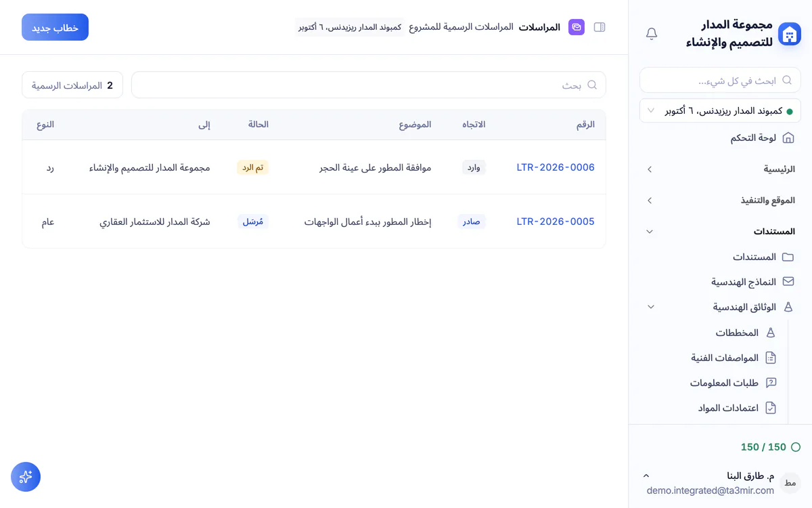Click document icon beside المواصفات الفنية
The width and height of the screenshot is (812, 508).
click(x=770, y=358)
